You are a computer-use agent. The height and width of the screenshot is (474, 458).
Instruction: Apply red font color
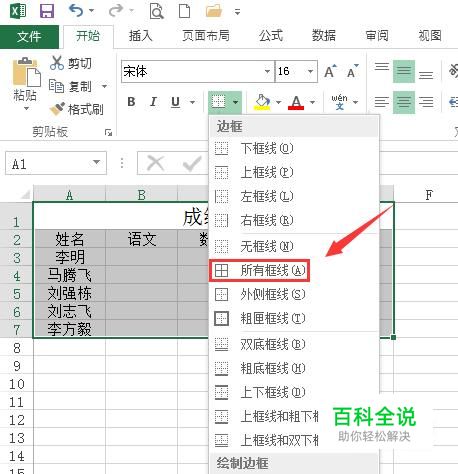pyautogui.click(x=296, y=102)
